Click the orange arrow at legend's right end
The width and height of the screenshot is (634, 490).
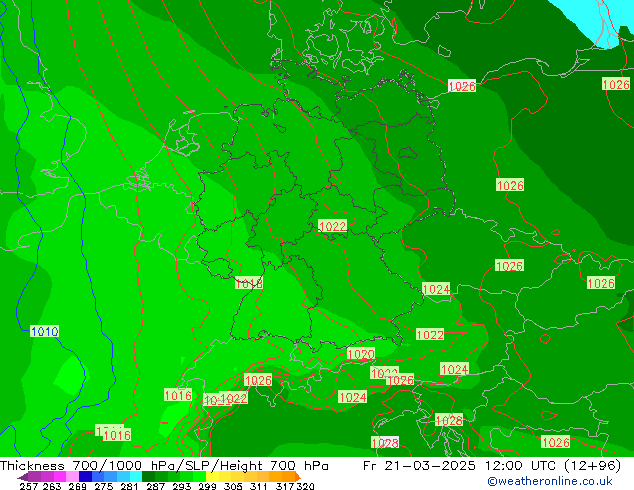point(298,477)
